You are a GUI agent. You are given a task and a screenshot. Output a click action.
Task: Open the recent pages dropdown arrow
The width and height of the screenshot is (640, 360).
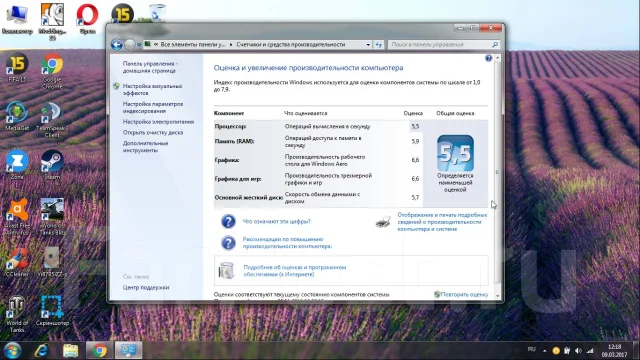pos(139,44)
